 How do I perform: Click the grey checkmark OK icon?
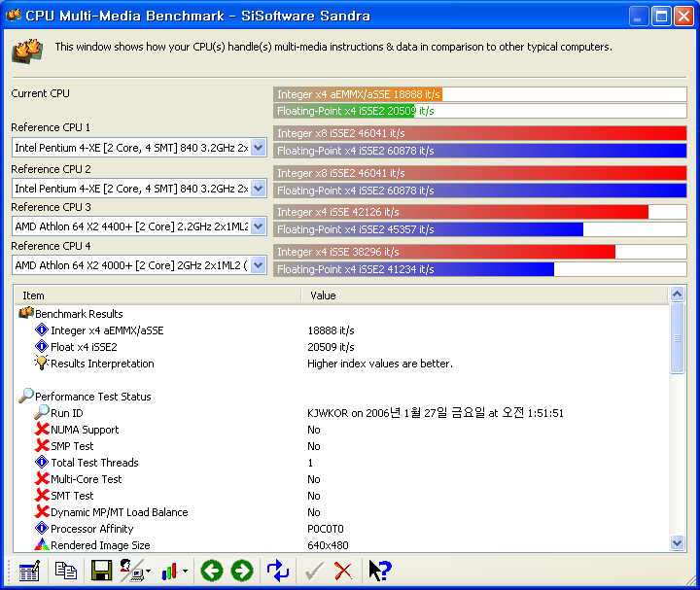(314, 571)
